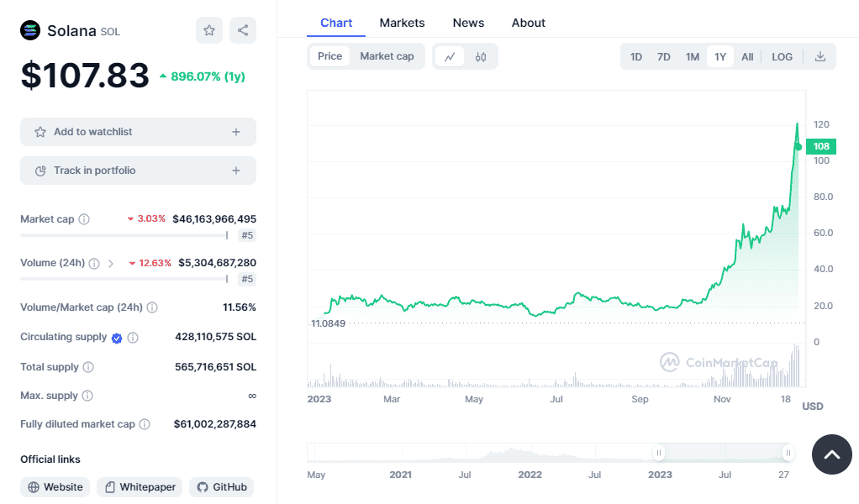Click the 11.0849 baseline price label
859x504 pixels.
[328, 323]
